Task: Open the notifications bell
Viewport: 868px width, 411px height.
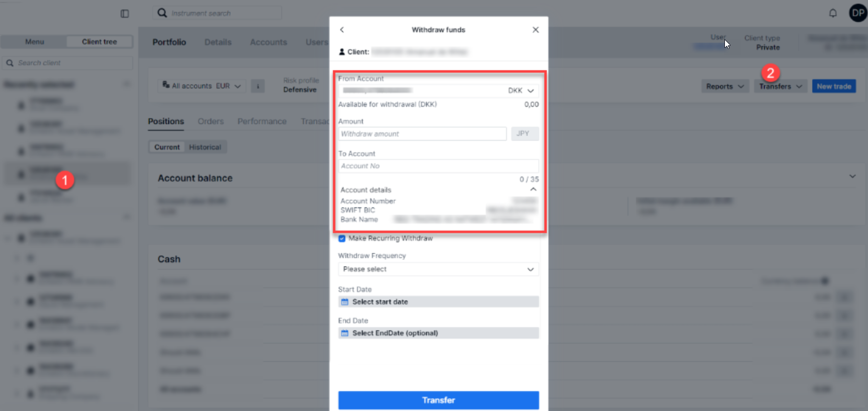Action: 833,13
